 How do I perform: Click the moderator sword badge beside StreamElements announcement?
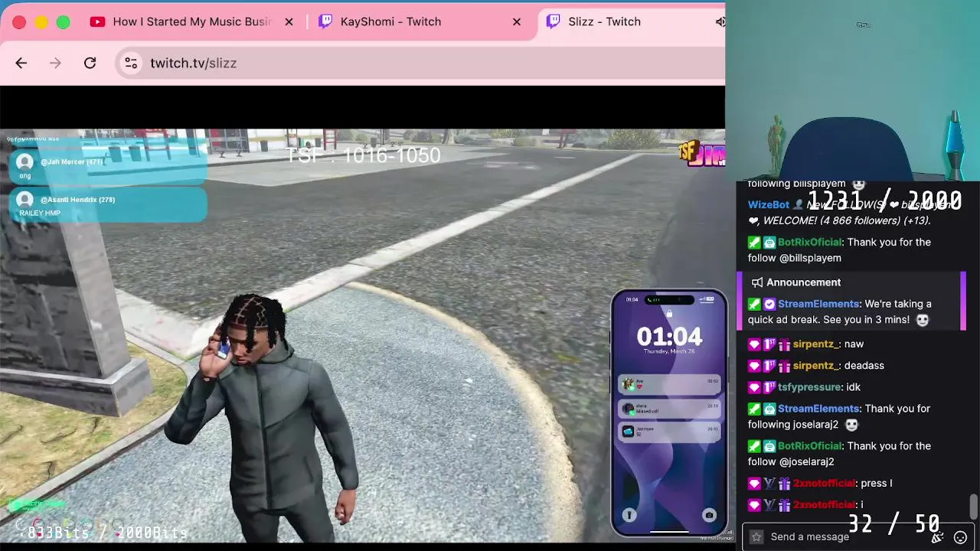[754, 304]
